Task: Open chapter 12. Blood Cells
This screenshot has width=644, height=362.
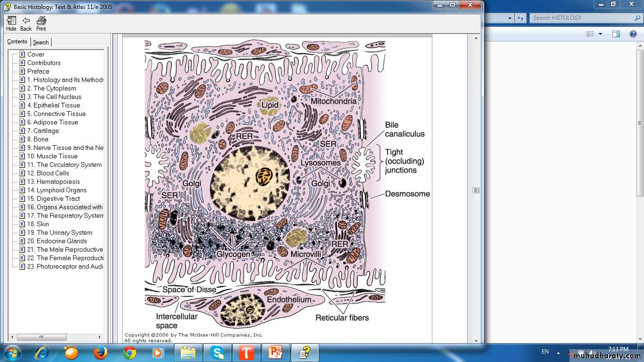Action: coord(48,173)
